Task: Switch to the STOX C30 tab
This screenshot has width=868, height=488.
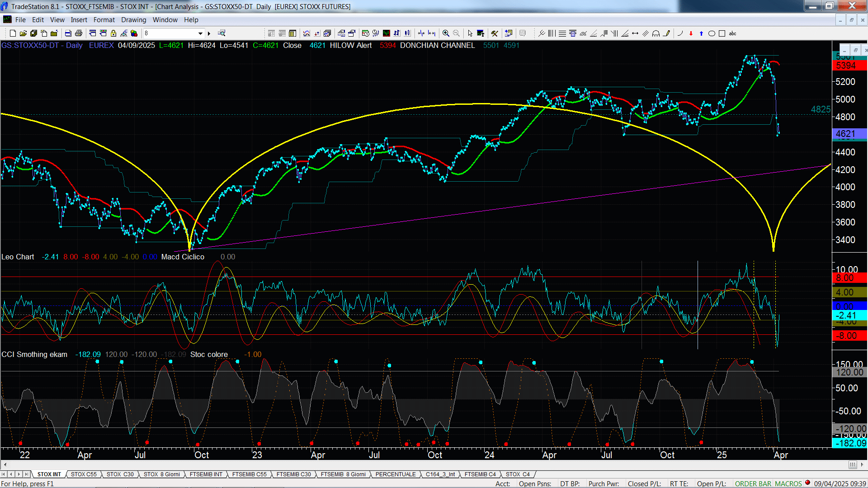Action: coord(120,474)
